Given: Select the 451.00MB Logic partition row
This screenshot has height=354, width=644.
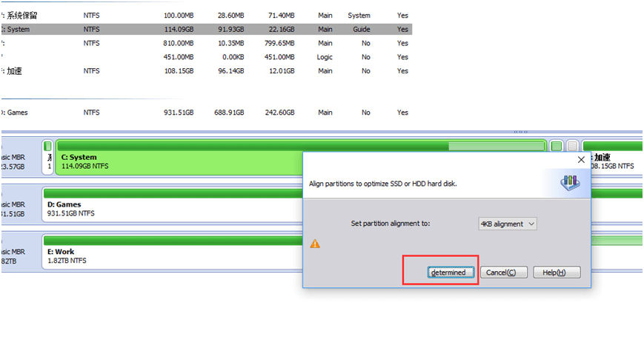Looking at the screenshot, I should pyautogui.click(x=206, y=57).
